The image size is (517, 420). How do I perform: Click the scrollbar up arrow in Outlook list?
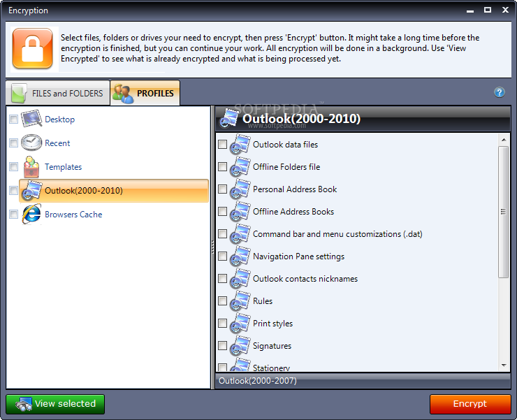pyautogui.click(x=504, y=140)
